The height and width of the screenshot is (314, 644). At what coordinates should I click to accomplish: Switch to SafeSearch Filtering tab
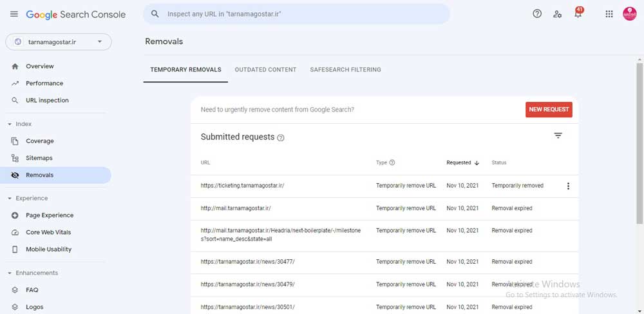[x=345, y=70]
